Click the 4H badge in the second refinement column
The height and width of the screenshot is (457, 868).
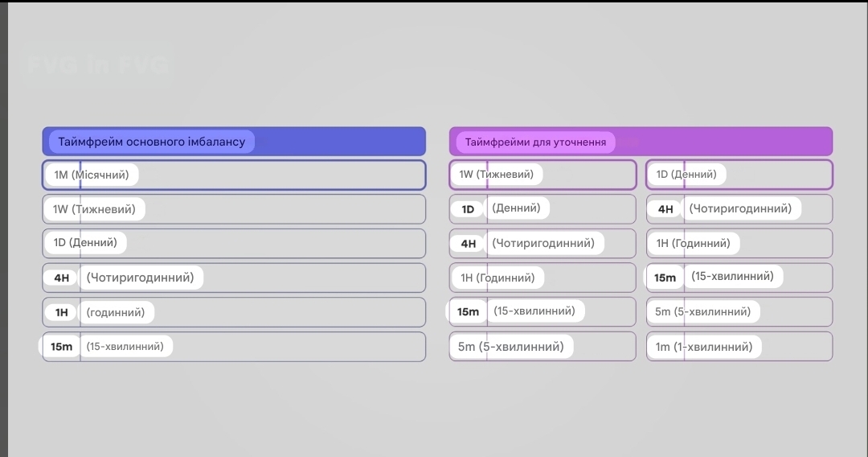click(x=665, y=209)
